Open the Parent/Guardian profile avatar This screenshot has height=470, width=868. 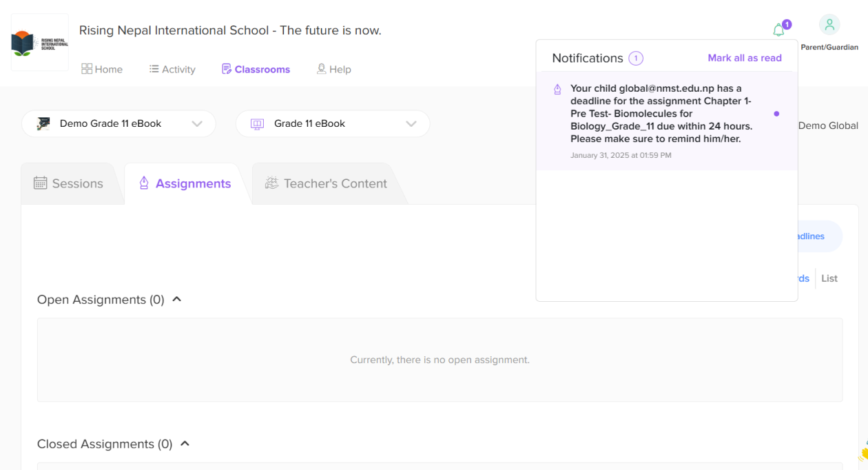click(829, 25)
